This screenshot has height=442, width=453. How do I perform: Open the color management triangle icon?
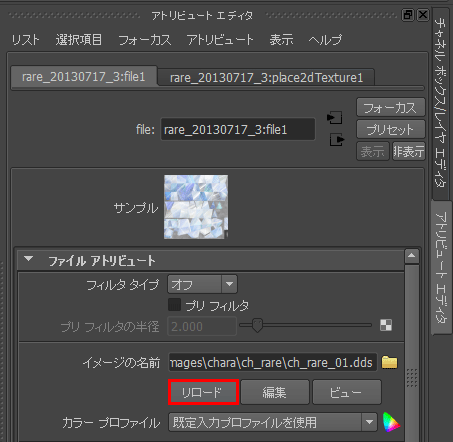[391, 422]
